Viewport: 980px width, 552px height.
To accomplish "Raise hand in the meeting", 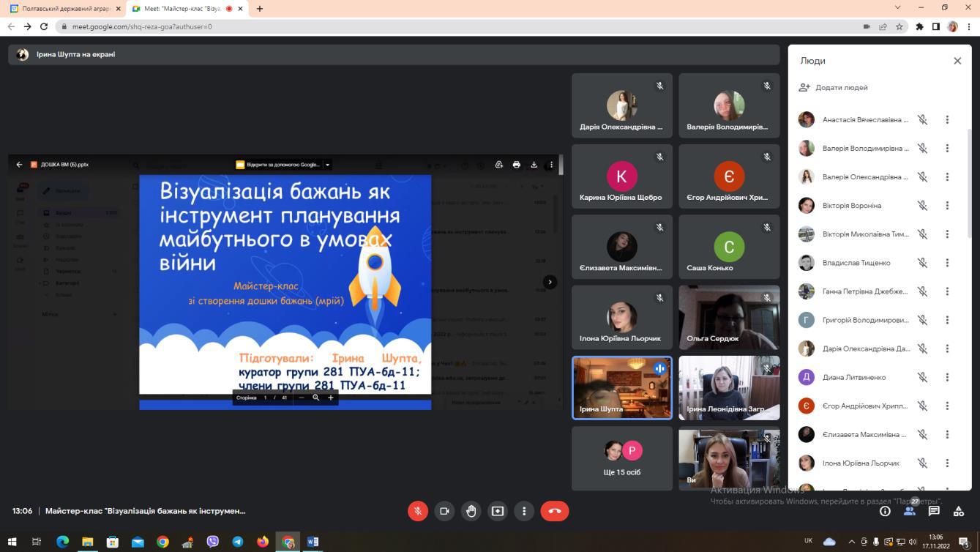I will tap(471, 511).
